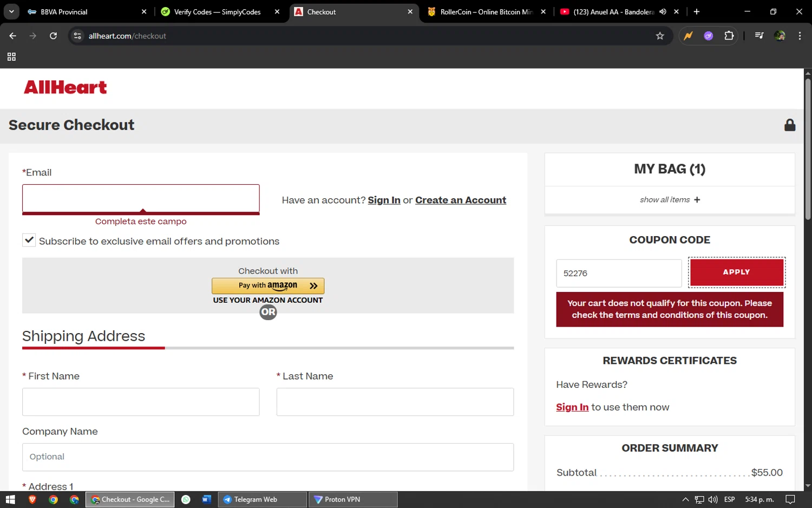Mute the Anuel AA YouTube tab audio
Viewport: 812px width, 508px height.
click(x=663, y=11)
